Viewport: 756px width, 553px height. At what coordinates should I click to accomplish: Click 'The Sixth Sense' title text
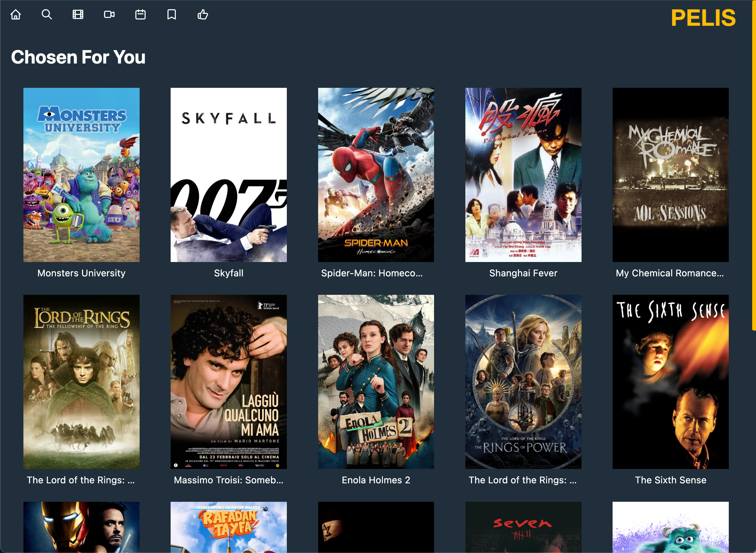click(x=671, y=480)
